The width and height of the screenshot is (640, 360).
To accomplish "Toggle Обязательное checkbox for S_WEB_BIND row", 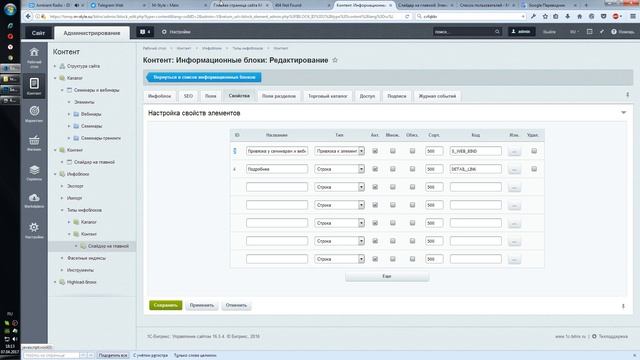I will click(x=412, y=151).
